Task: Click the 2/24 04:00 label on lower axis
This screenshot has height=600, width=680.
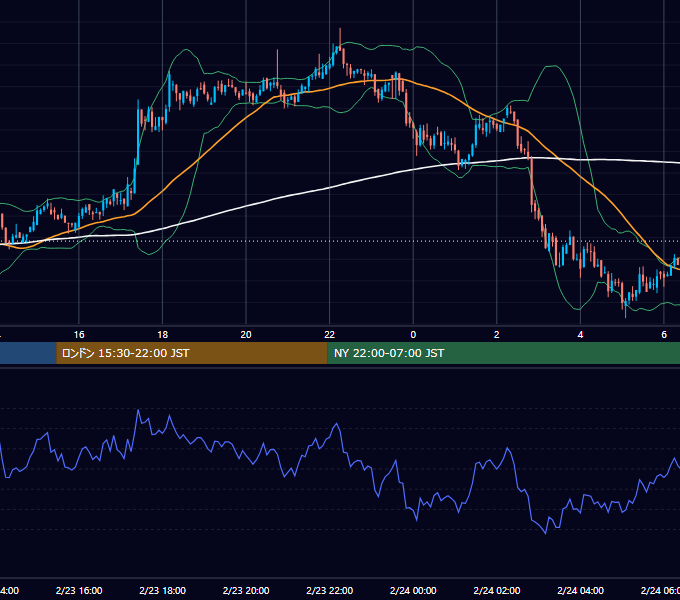Action: [x=580, y=590]
